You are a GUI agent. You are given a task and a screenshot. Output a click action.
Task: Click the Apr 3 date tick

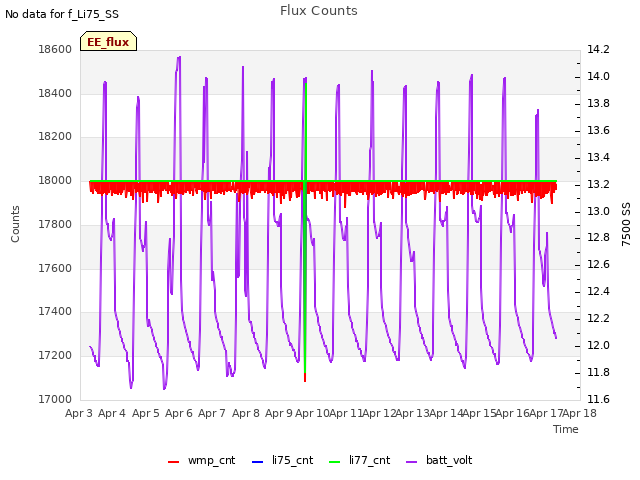click(79, 413)
